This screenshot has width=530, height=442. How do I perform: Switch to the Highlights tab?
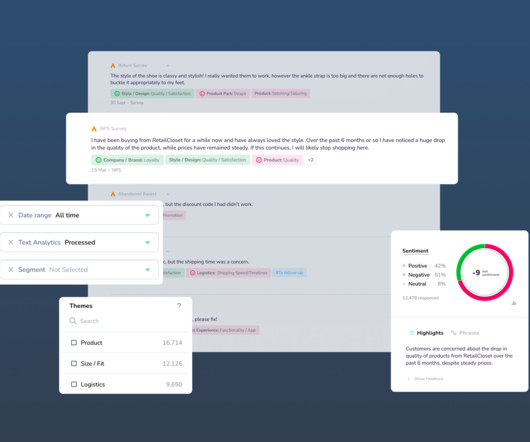426,333
